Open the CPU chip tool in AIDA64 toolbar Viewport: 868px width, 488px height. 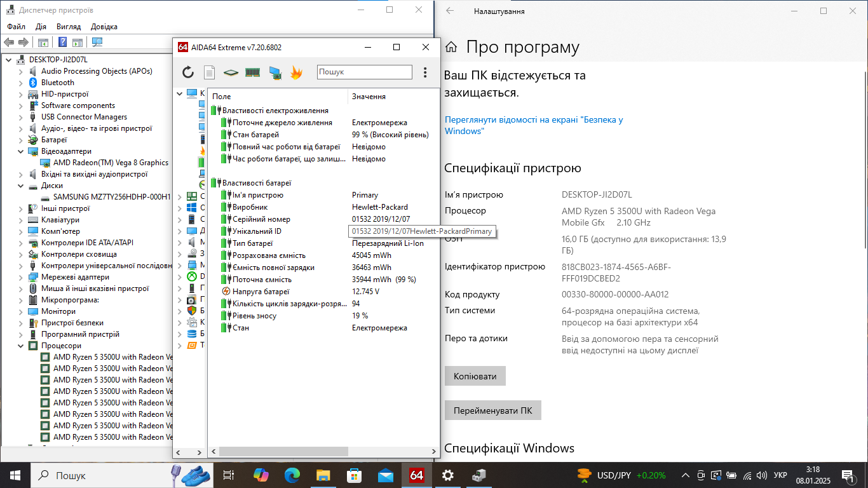[231, 72]
